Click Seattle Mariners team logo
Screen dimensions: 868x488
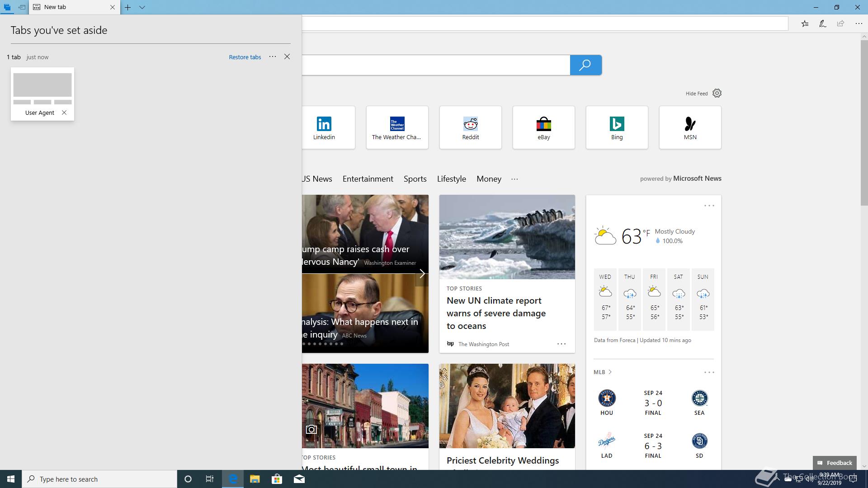[x=699, y=398]
